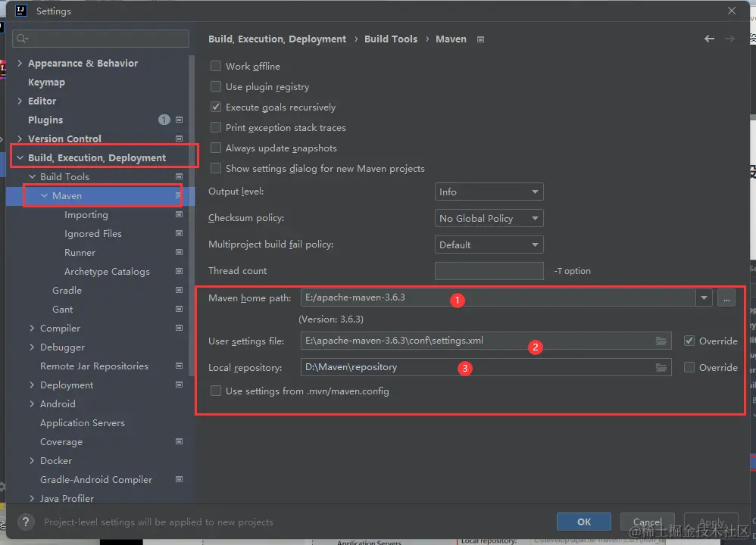Click folder icon in Local repository field
756x545 pixels.
(661, 367)
